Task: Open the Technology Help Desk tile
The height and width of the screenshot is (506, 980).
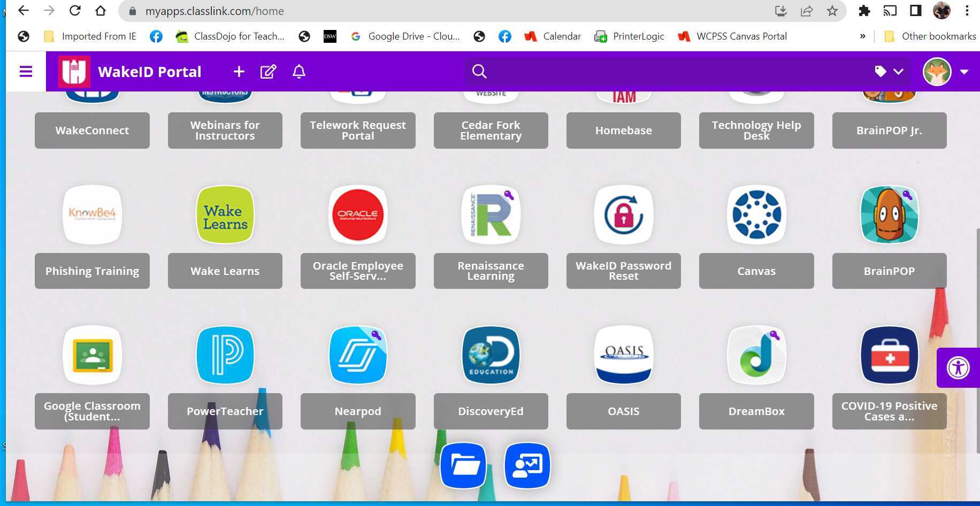Action: (x=756, y=131)
